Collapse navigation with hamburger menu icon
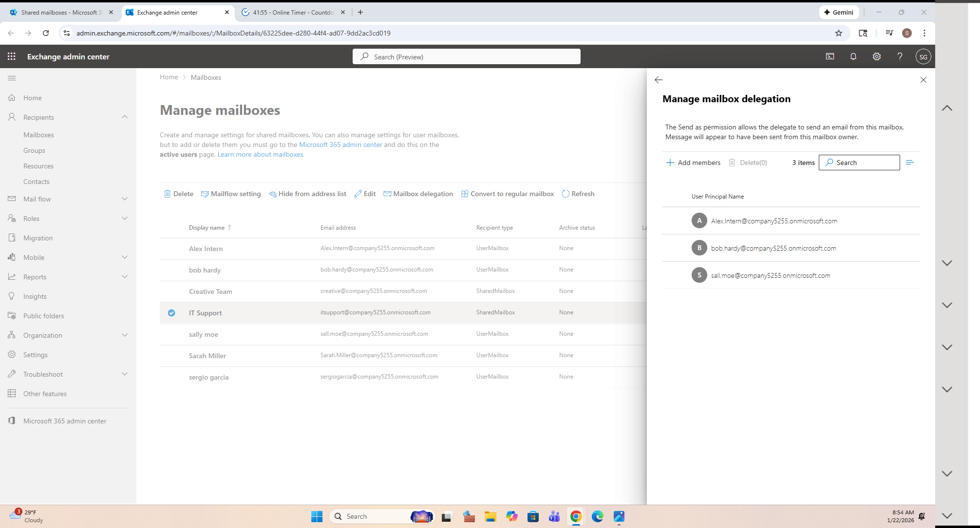 tap(12, 78)
